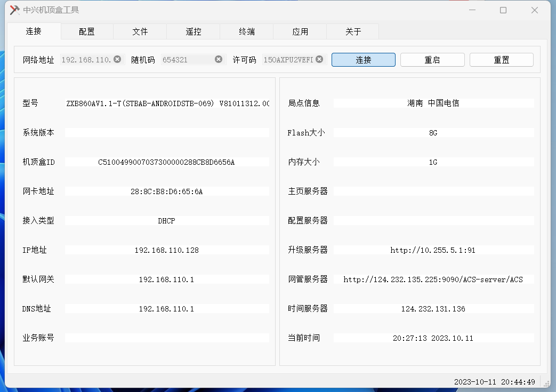This screenshot has width=556, height=392.
Task: Clear the 许可码 input field
Action: pyautogui.click(x=319, y=59)
